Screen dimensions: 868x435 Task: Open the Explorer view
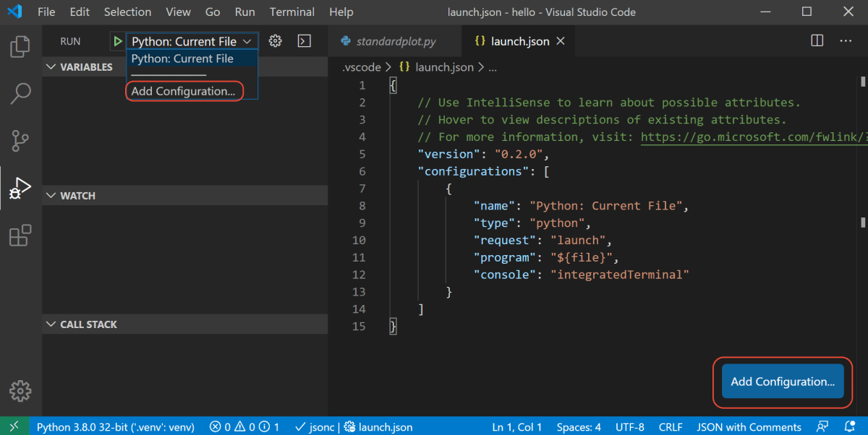pos(20,46)
